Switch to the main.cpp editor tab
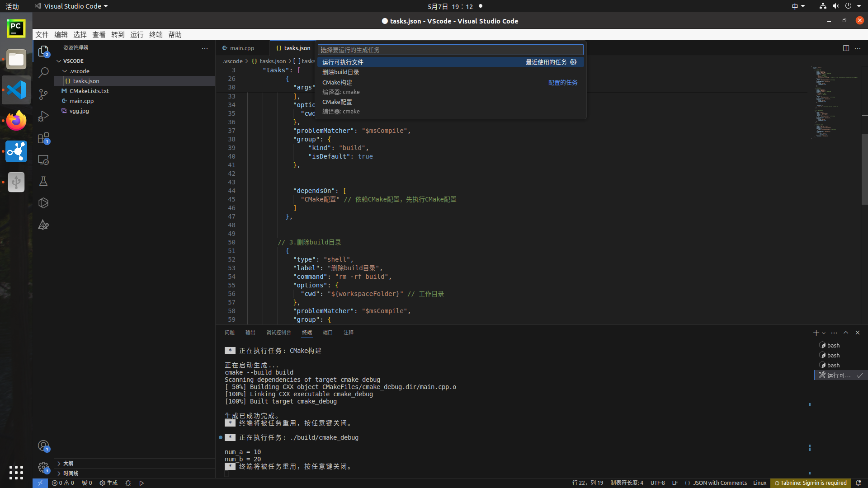The width and height of the screenshot is (868, 488). [x=242, y=48]
